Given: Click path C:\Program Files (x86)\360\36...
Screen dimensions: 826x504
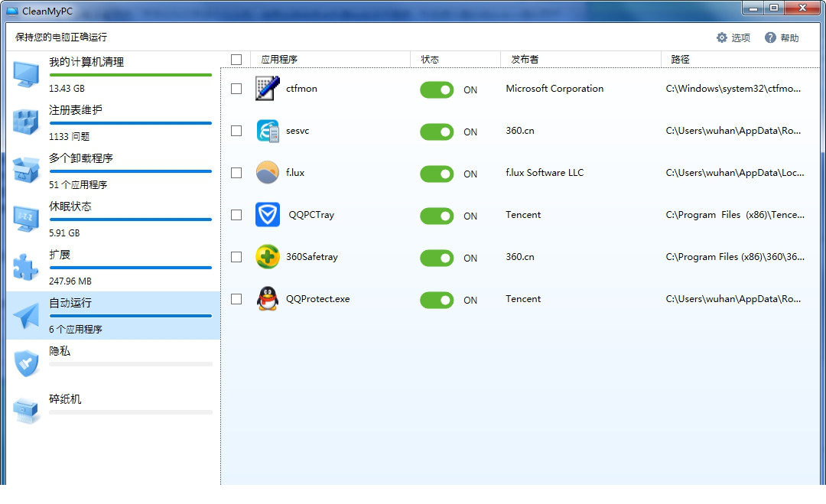Looking at the screenshot, I should [x=736, y=257].
